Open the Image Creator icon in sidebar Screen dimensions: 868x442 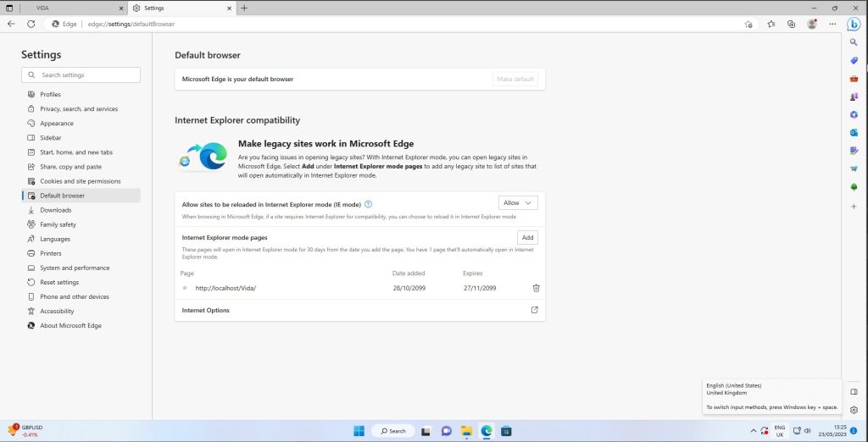854,151
